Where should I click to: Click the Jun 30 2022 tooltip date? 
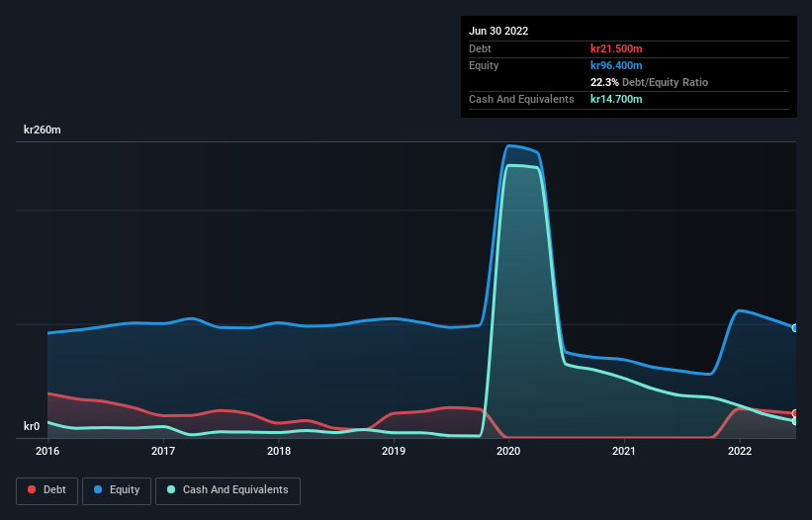(498, 31)
